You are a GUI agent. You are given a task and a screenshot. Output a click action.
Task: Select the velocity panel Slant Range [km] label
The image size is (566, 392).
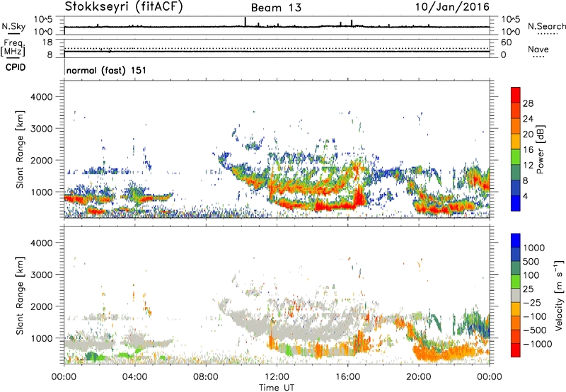(x=20, y=296)
